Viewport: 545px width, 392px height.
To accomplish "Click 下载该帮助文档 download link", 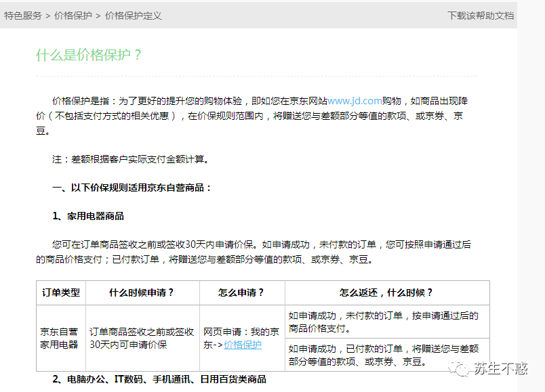I will [481, 16].
